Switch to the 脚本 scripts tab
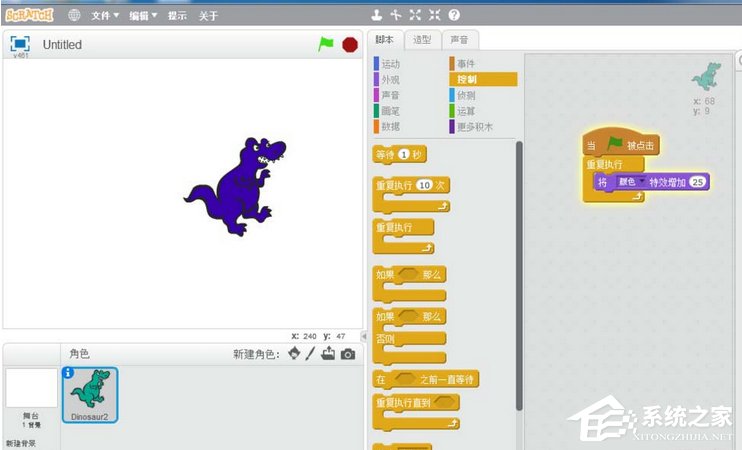 (x=385, y=40)
